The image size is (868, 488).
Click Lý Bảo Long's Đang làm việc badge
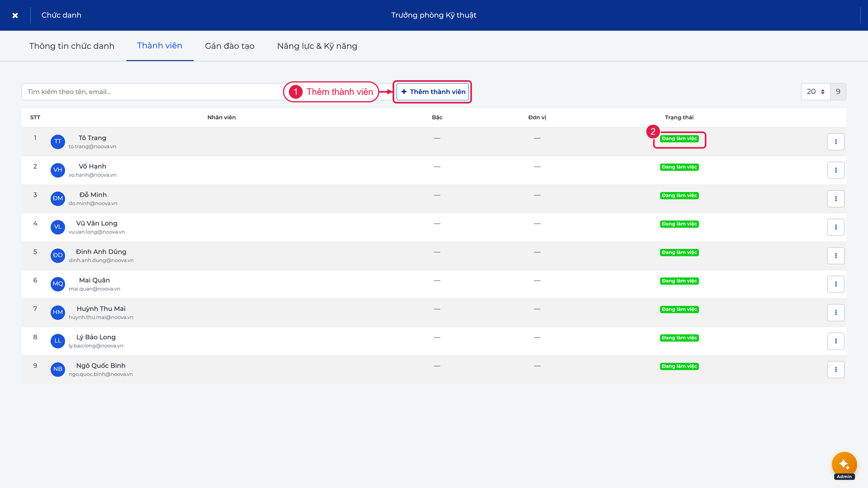click(679, 338)
